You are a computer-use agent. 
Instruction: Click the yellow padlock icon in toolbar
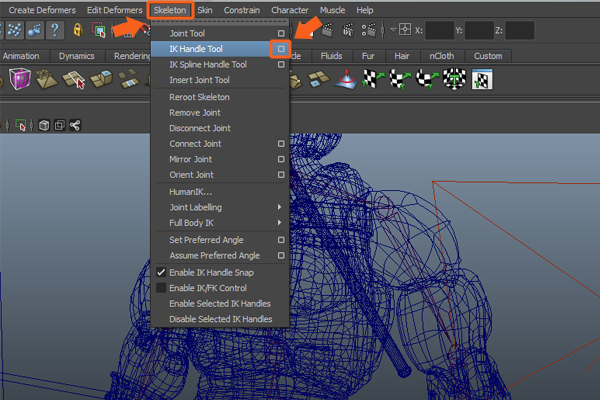point(77,31)
